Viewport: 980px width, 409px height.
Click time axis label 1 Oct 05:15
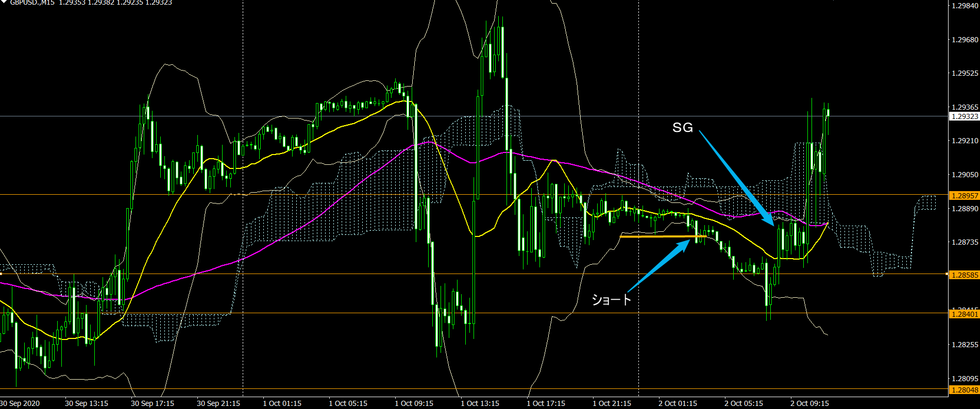(x=348, y=403)
